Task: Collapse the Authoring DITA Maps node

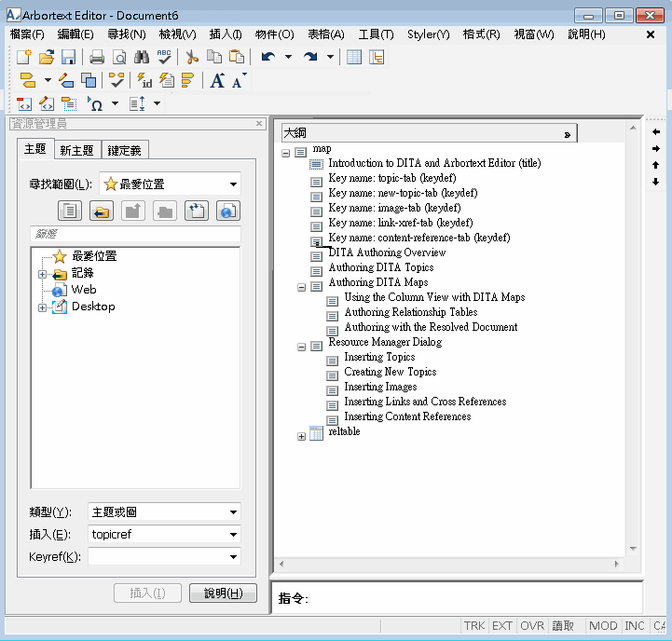Action: click(x=302, y=288)
